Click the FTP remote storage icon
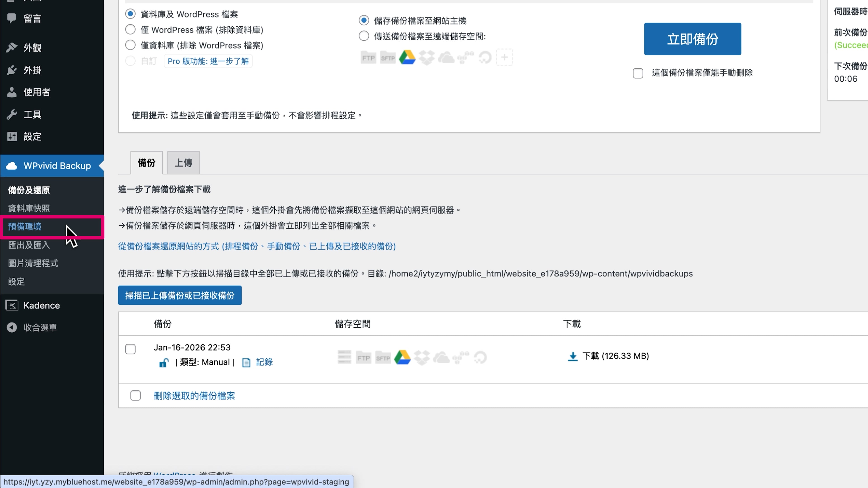The width and height of the screenshot is (868, 488). [368, 58]
